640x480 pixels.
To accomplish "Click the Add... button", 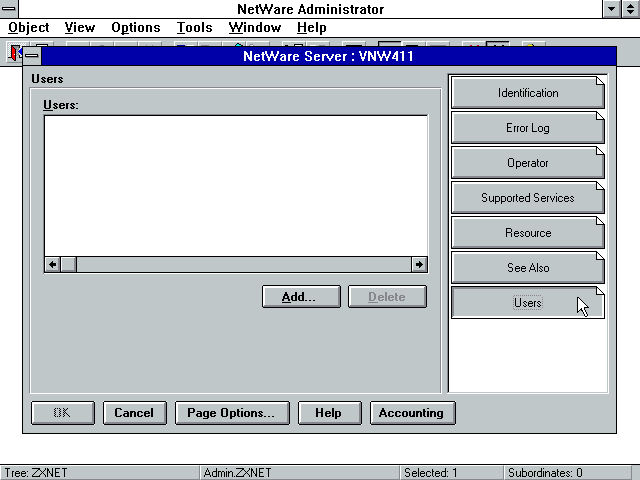I will (x=301, y=297).
